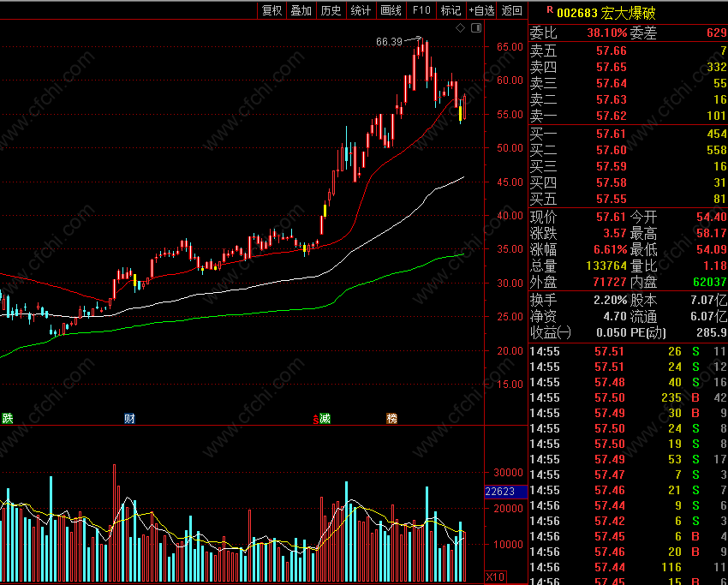Click 现价 value 57.61
The width and height of the screenshot is (728, 585).
click(x=612, y=217)
